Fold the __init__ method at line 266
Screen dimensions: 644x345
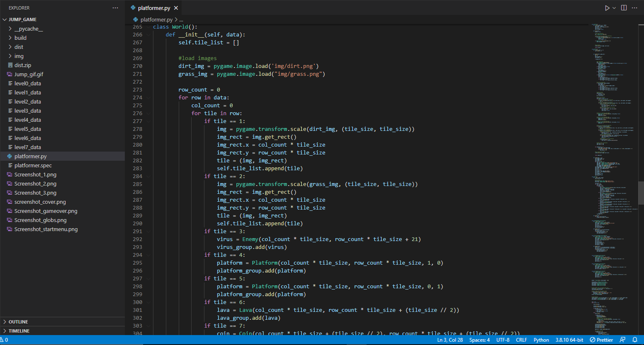click(x=148, y=35)
